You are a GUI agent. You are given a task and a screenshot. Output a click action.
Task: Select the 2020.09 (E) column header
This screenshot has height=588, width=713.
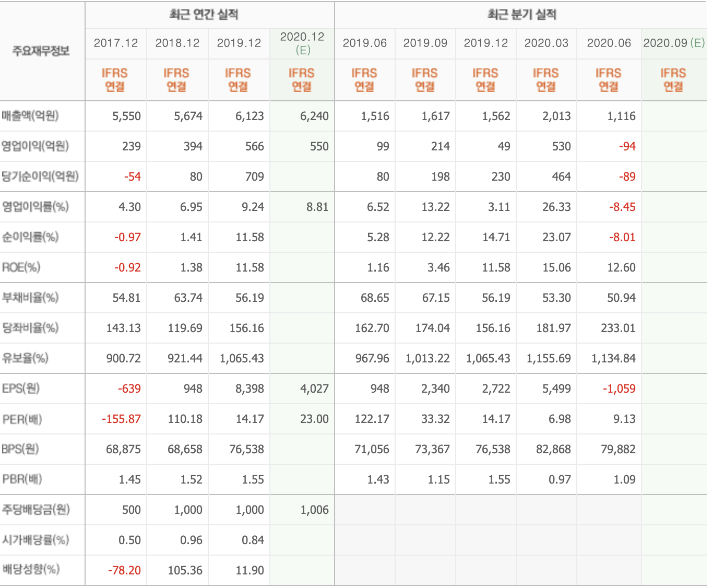tap(674, 43)
